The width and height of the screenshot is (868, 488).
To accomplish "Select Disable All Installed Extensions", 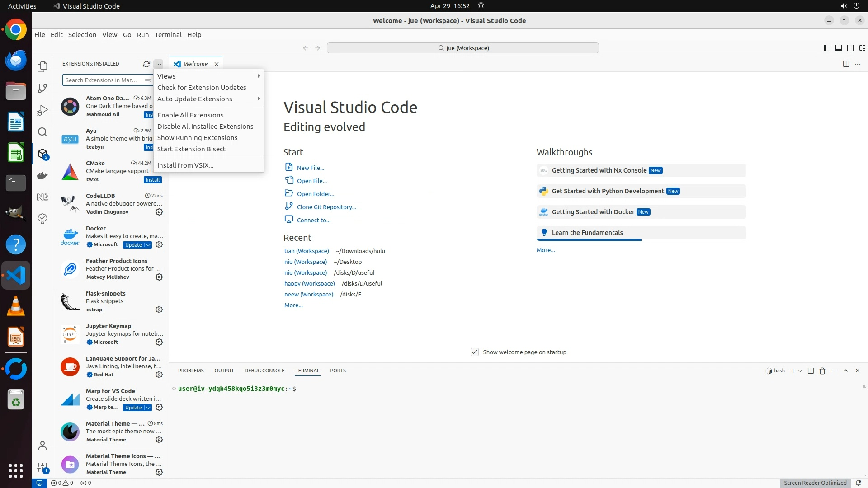I will pos(205,127).
